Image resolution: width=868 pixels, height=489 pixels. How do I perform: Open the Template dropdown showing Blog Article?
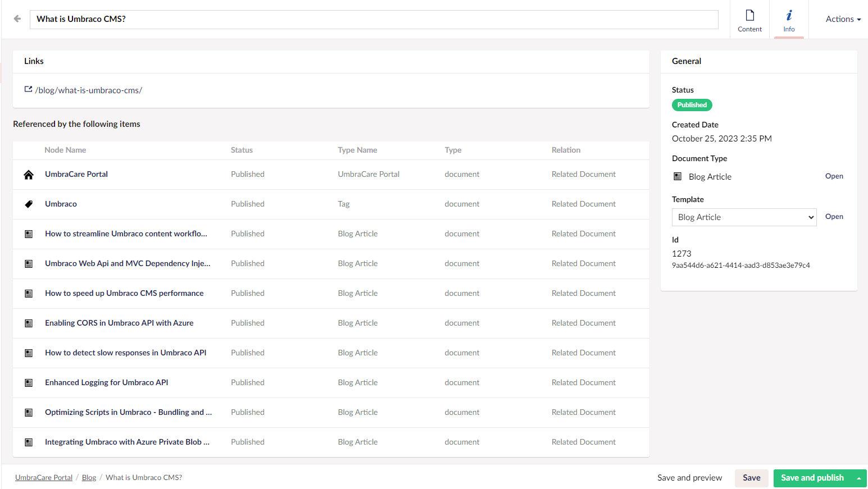coord(744,217)
